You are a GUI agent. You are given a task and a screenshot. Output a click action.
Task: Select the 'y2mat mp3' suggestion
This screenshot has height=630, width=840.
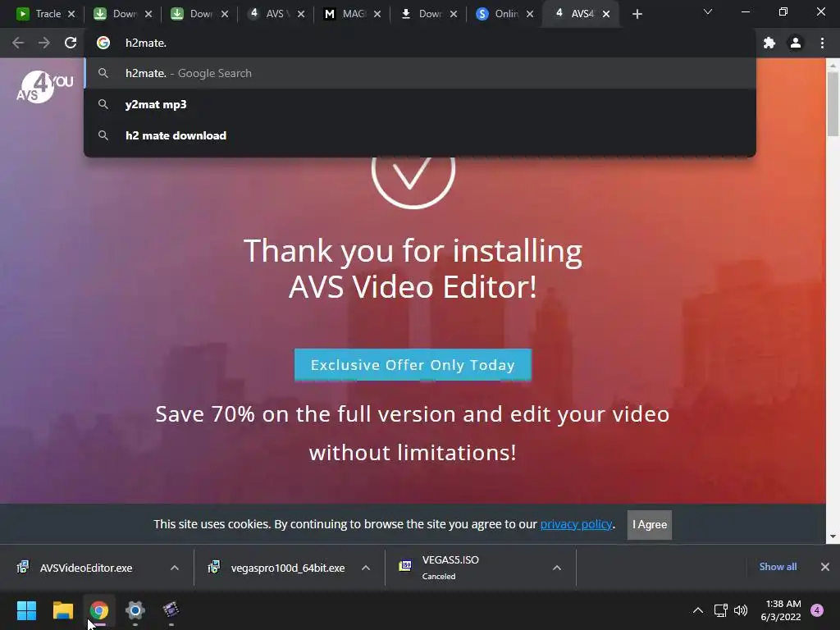(x=420, y=104)
